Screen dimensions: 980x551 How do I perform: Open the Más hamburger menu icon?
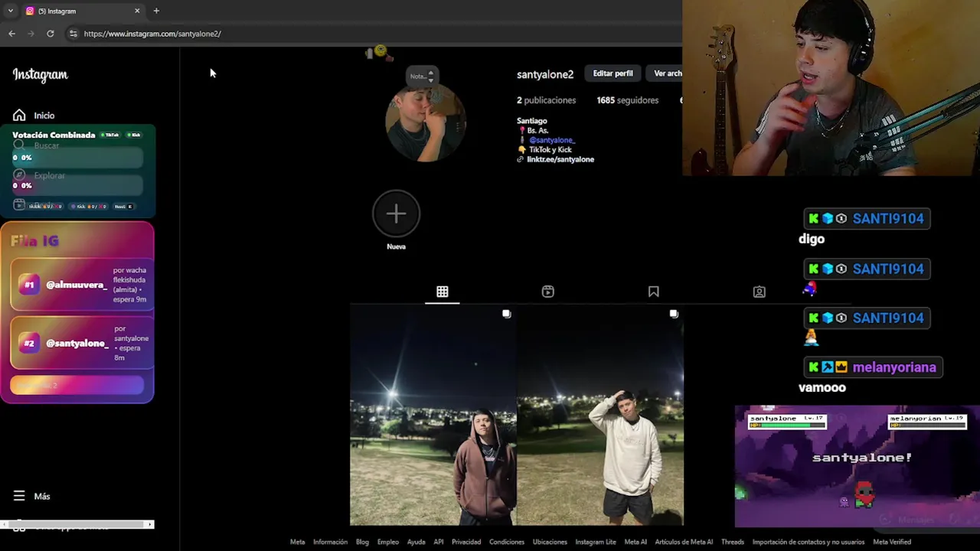click(x=19, y=496)
